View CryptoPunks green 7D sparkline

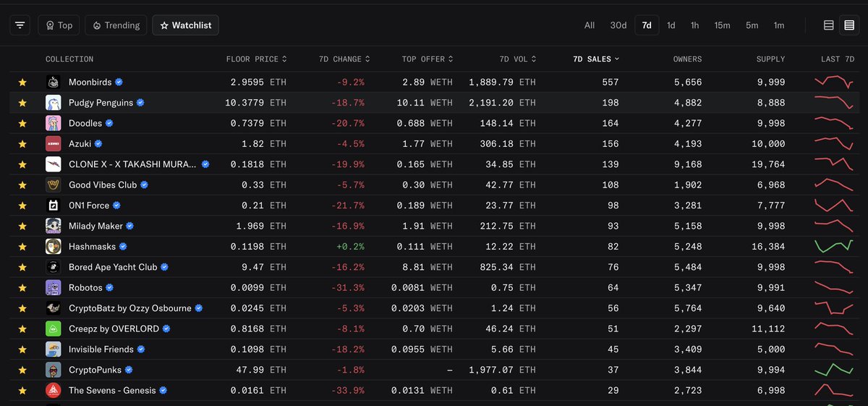click(834, 369)
